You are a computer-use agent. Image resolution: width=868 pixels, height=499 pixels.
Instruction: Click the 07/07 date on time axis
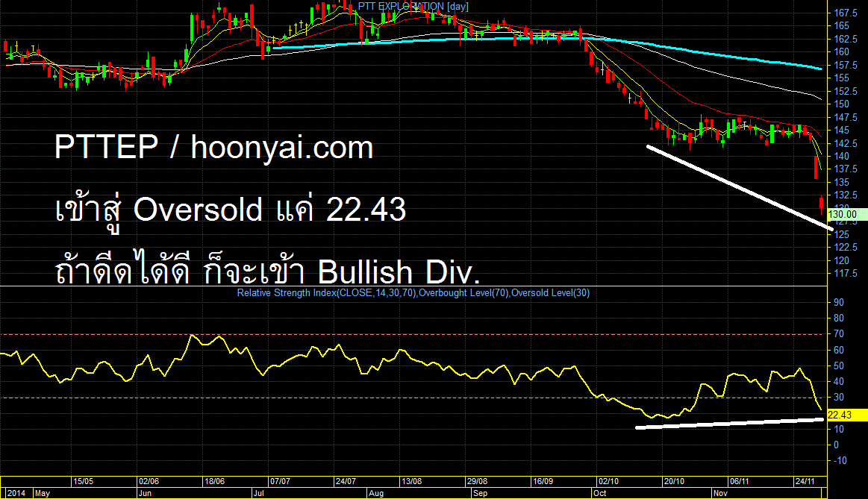(280, 481)
